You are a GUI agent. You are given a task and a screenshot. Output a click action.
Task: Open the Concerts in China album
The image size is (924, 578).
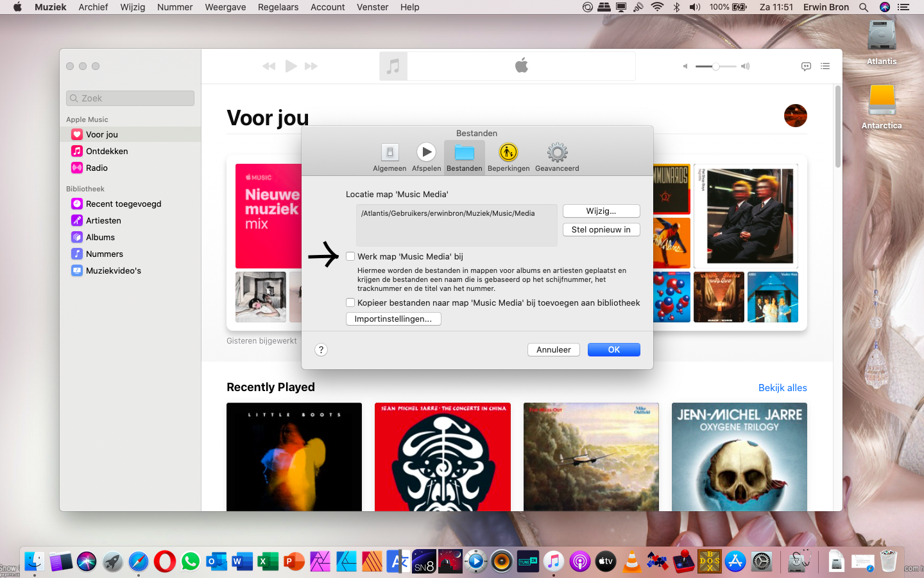point(443,457)
